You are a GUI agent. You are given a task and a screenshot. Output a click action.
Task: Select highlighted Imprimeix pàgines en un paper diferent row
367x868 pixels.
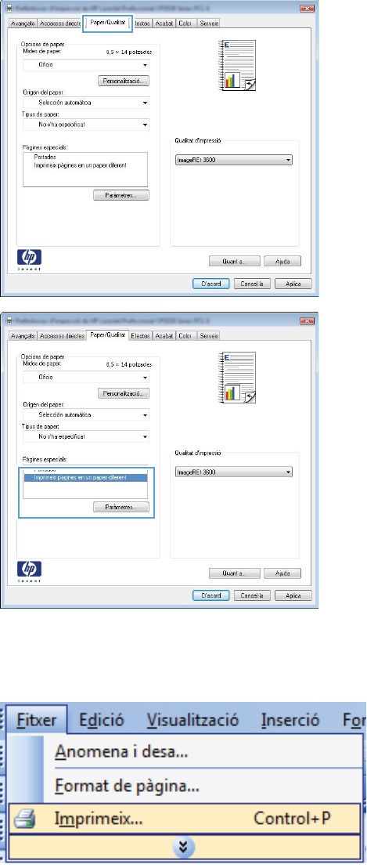pyautogui.click(x=85, y=477)
